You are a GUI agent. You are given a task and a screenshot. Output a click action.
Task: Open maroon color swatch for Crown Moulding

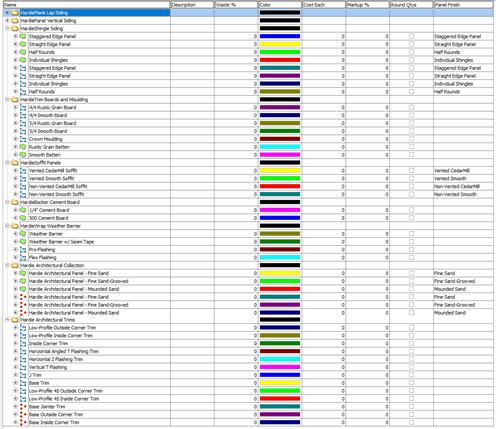[x=280, y=139]
